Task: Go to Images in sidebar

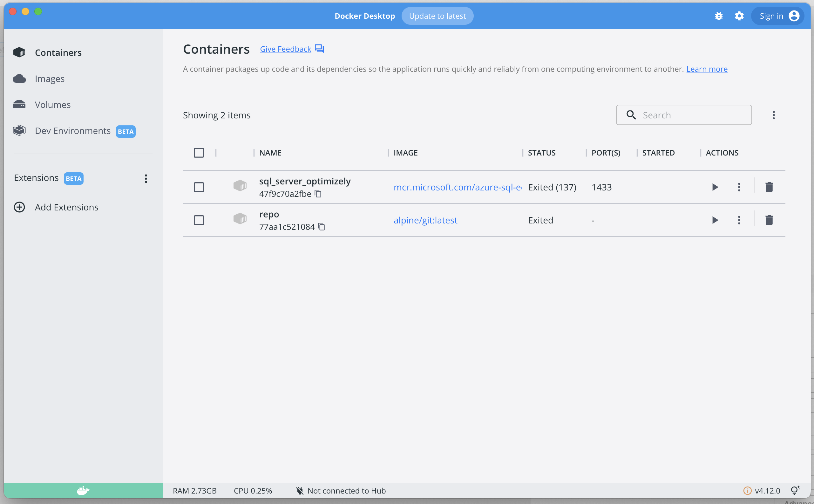Action: coord(49,79)
